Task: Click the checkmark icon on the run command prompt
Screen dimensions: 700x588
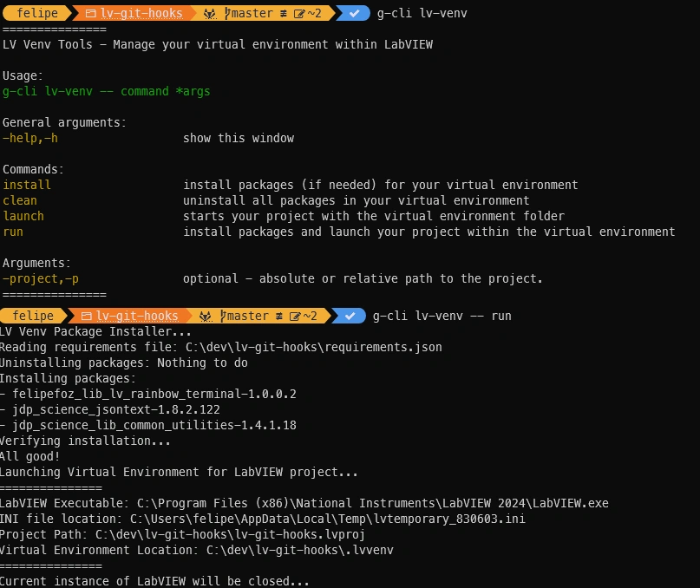Action: [x=349, y=316]
